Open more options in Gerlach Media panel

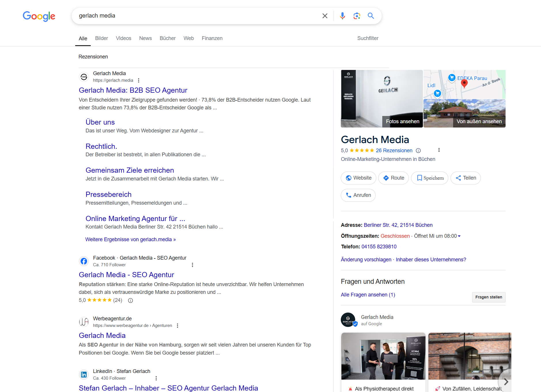pyautogui.click(x=439, y=150)
